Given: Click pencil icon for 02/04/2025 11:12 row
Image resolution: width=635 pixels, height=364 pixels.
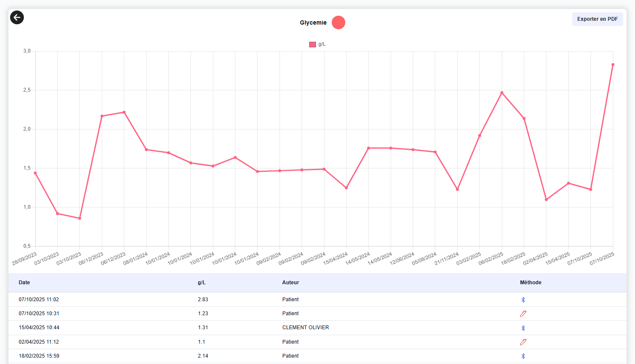Looking at the screenshot, I should (523, 342).
